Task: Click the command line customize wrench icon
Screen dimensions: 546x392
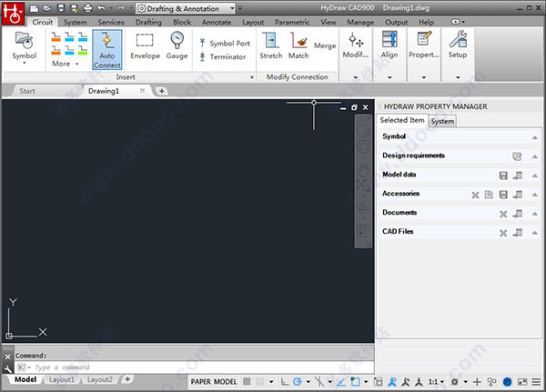Action: (x=7, y=368)
